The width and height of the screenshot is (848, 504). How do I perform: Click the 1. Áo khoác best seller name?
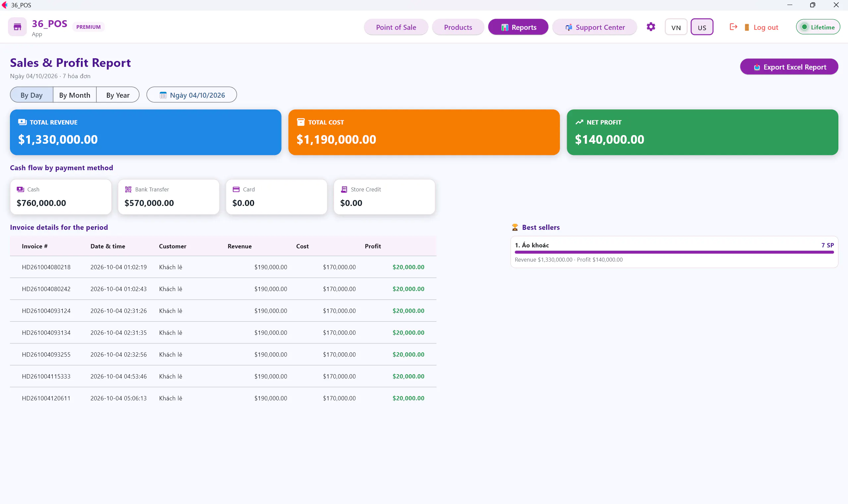pos(532,245)
